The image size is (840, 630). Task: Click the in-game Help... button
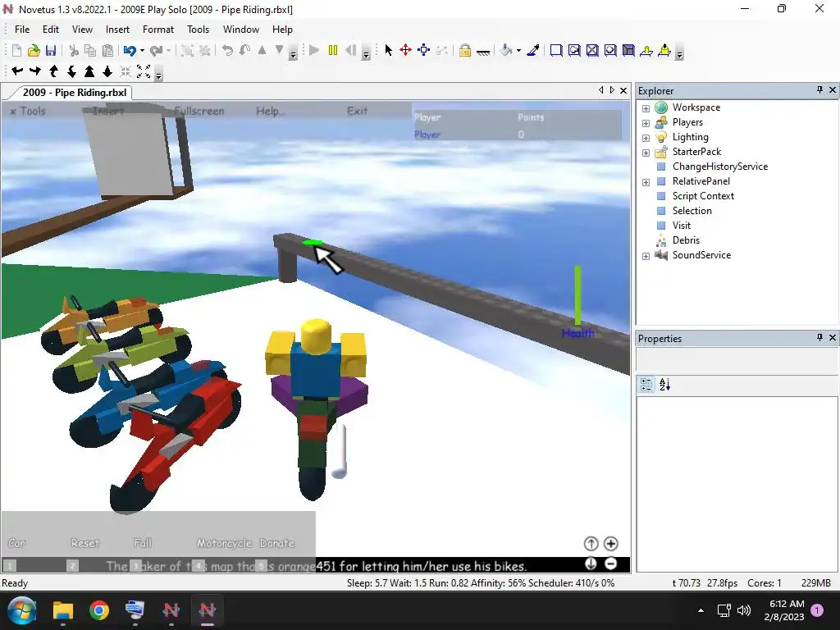(x=271, y=111)
